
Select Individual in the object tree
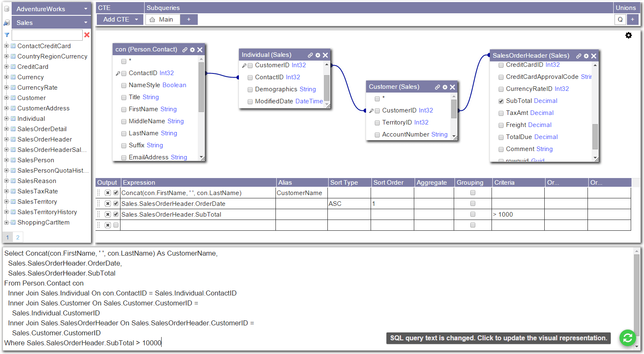(31, 119)
